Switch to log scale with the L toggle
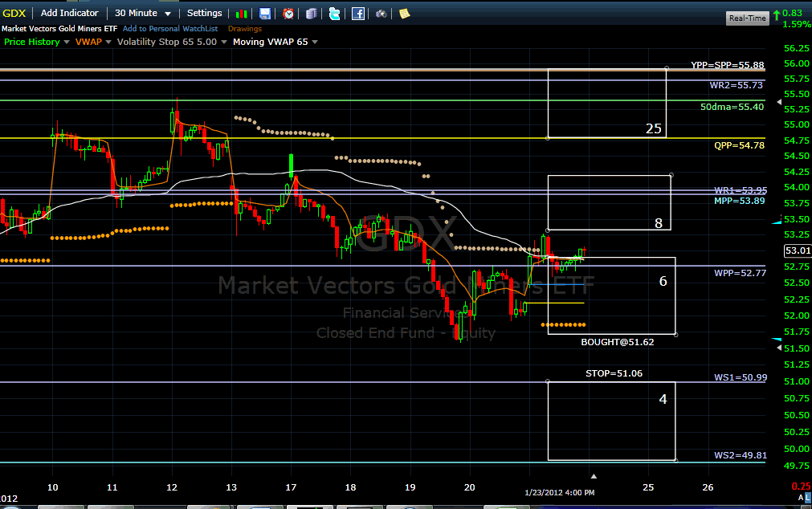Screen dimensions: 812x509 coord(808,497)
